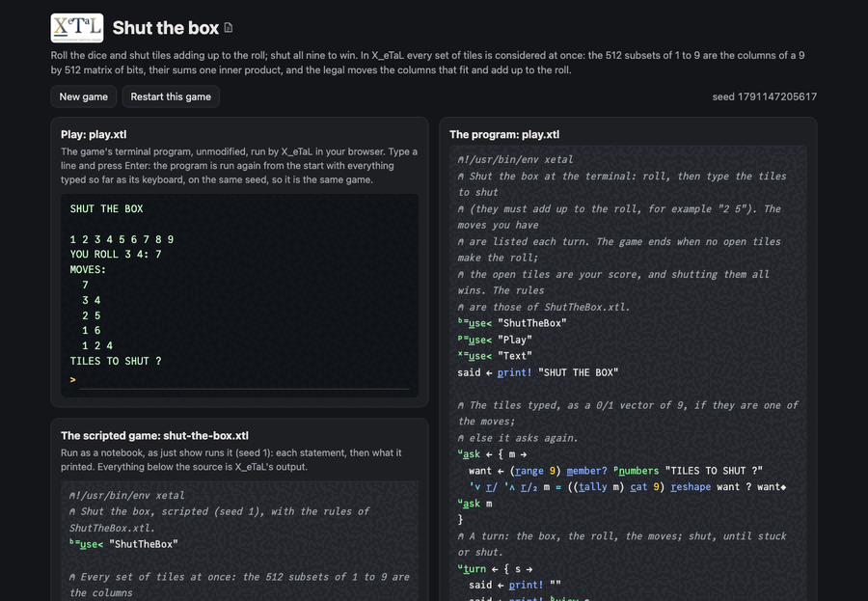Screen dimensions: 868x601
Task: Click the "MOVES:" label in the terminal
Action: 88,270
